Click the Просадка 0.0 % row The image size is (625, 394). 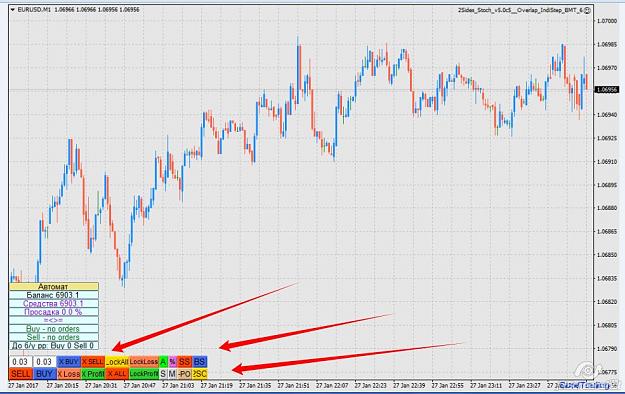click(54, 312)
